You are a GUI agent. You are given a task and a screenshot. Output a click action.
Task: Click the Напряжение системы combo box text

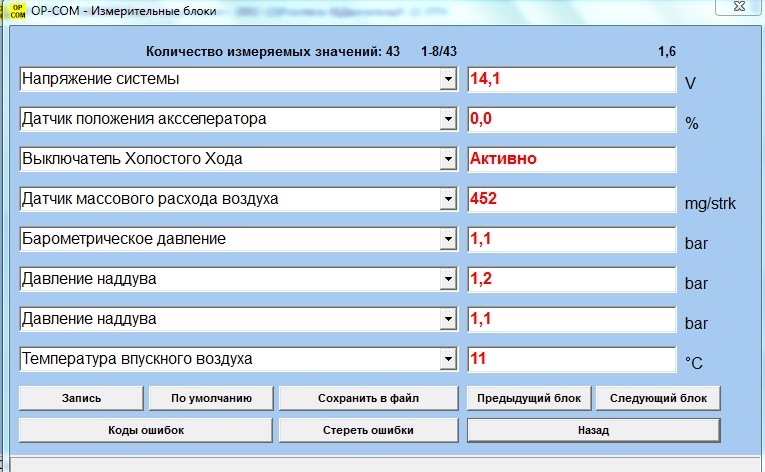pos(101,79)
